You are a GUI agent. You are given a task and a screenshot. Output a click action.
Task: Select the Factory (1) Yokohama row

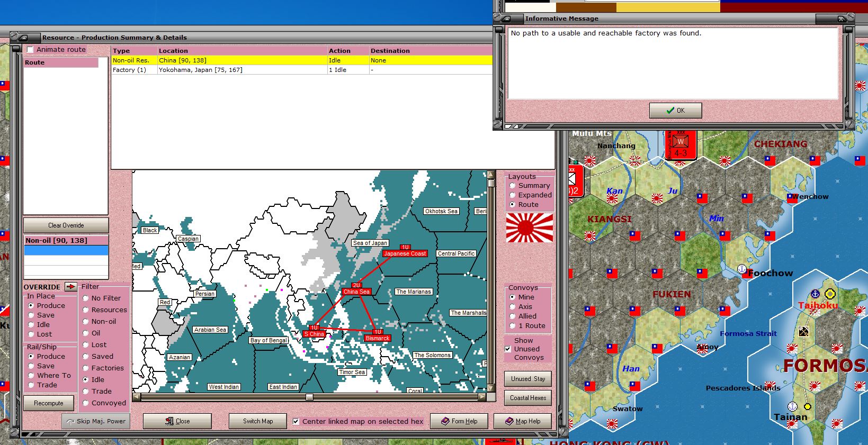[302, 70]
